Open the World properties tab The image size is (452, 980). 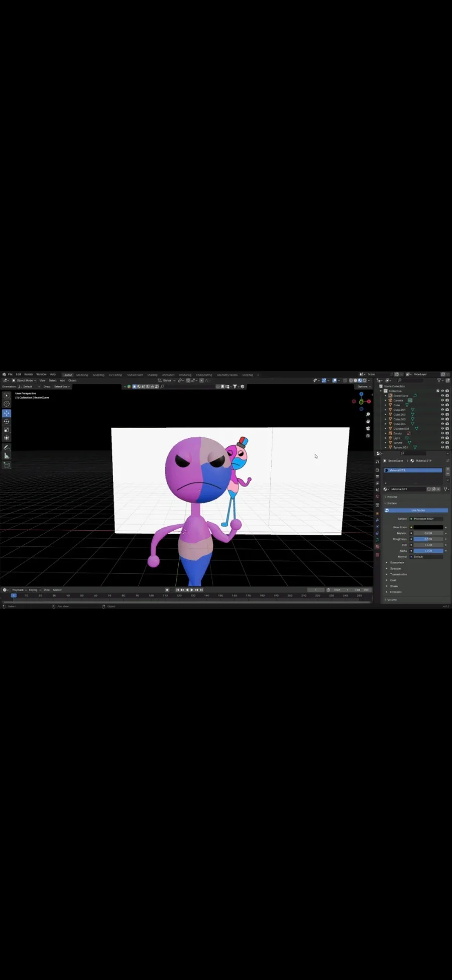click(x=377, y=497)
